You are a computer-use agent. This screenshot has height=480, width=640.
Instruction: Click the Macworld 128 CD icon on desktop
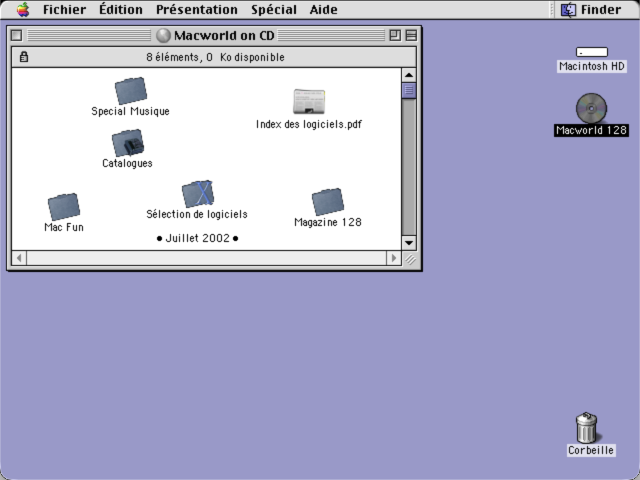591,108
